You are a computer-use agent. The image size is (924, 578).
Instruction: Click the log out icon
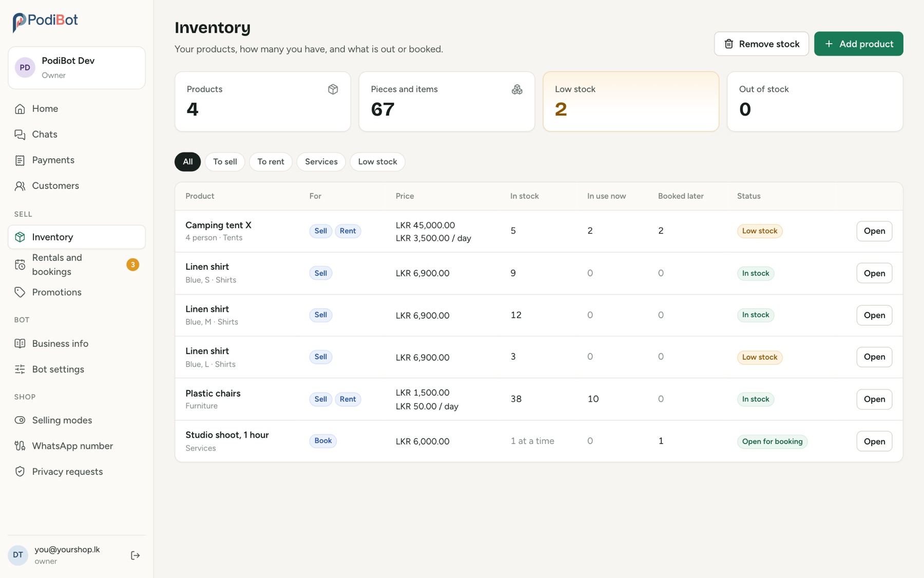pos(136,555)
